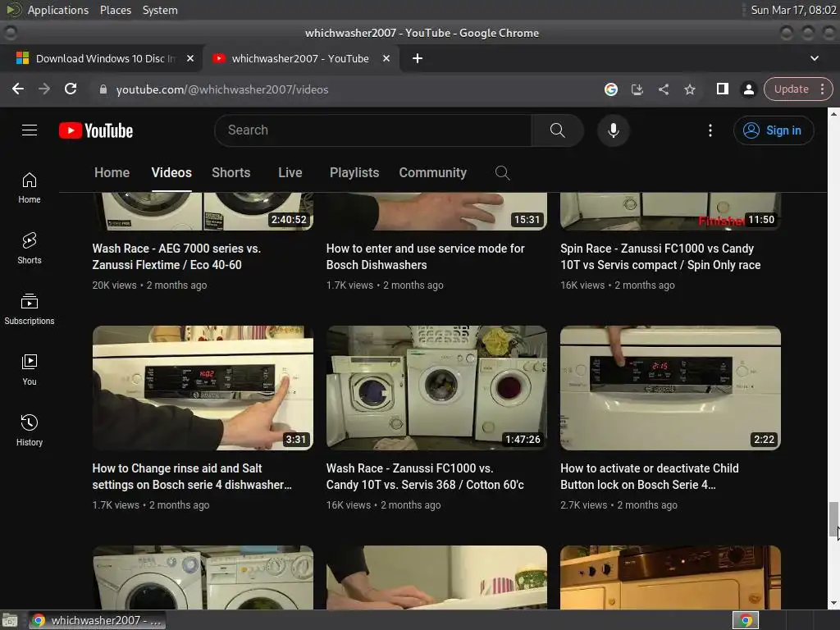840x630 pixels.
Task: Open YouTube settings three-dot menu
Action: coord(710,130)
